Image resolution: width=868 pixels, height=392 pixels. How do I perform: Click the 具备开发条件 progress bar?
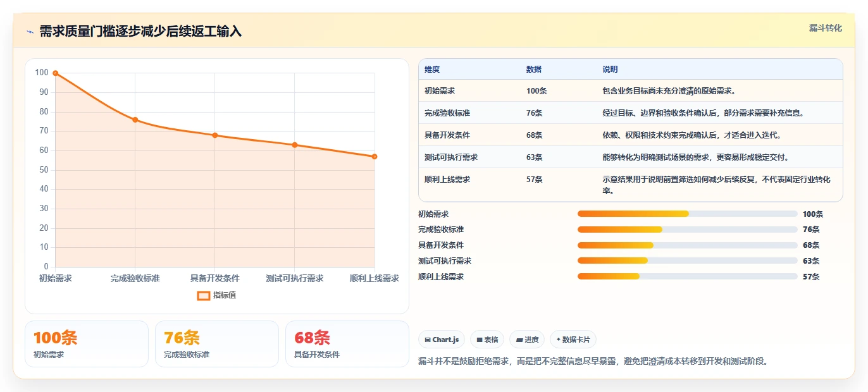pyautogui.click(x=688, y=245)
